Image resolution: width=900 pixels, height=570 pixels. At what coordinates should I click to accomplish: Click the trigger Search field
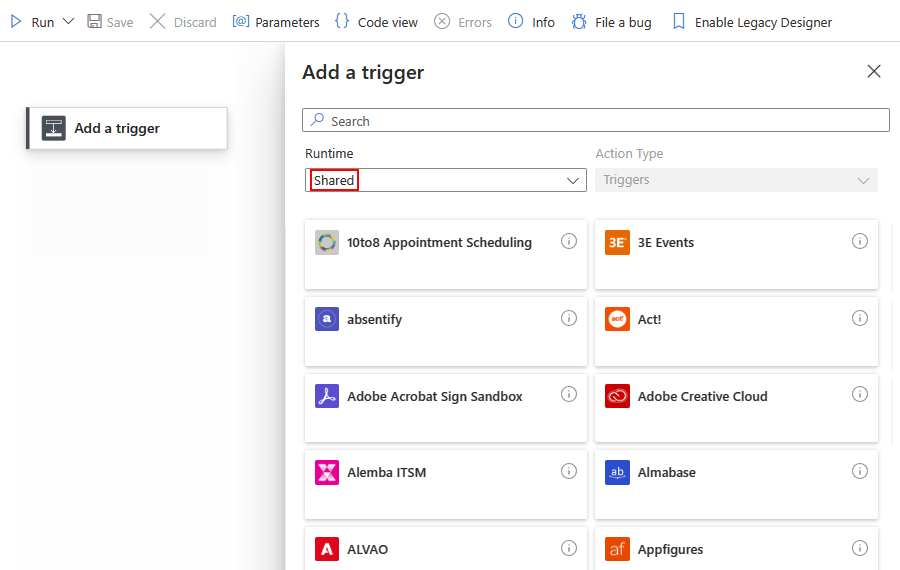(x=596, y=121)
